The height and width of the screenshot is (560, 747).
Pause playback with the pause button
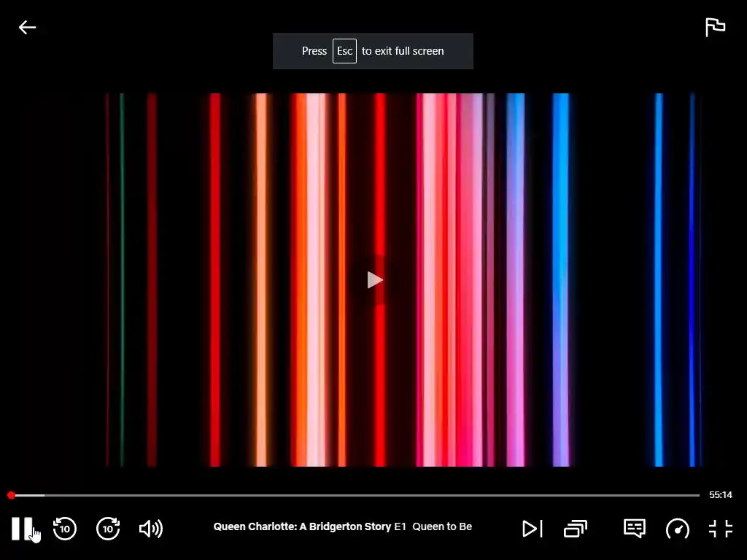point(22,529)
